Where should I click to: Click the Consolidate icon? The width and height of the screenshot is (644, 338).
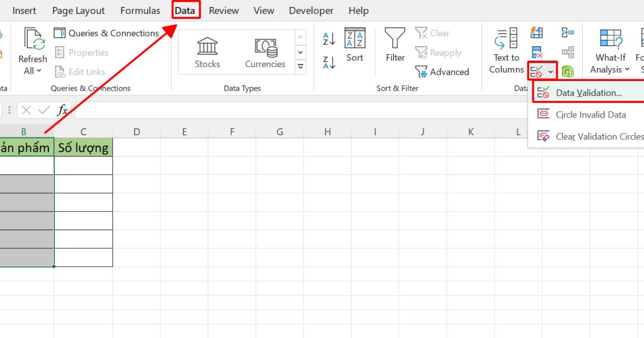(x=568, y=33)
